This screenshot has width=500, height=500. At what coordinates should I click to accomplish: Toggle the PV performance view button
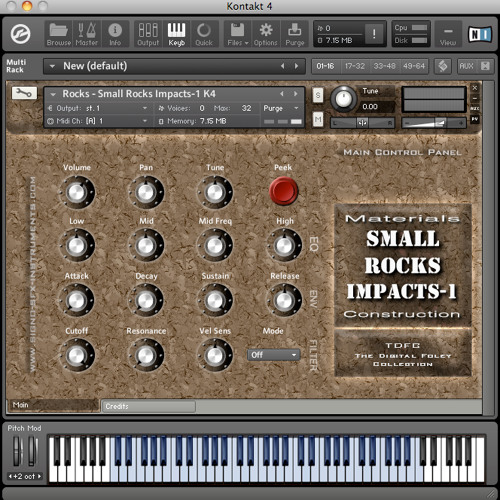475,119
